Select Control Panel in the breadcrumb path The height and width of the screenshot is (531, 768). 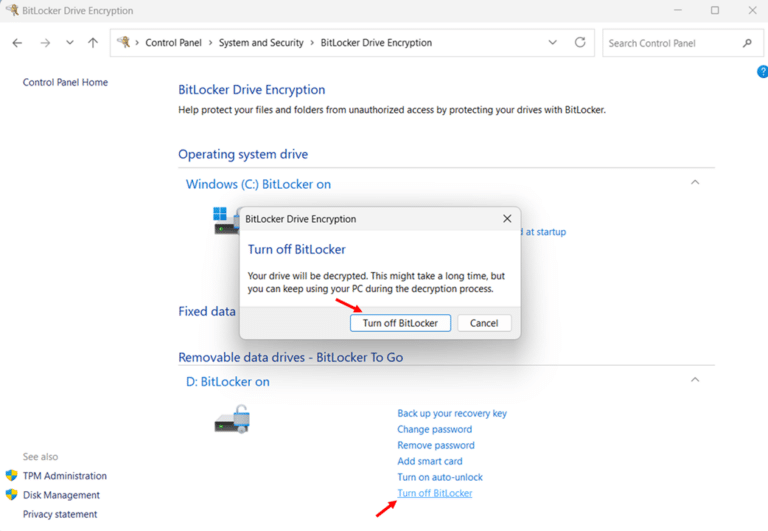(x=175, y=43)
